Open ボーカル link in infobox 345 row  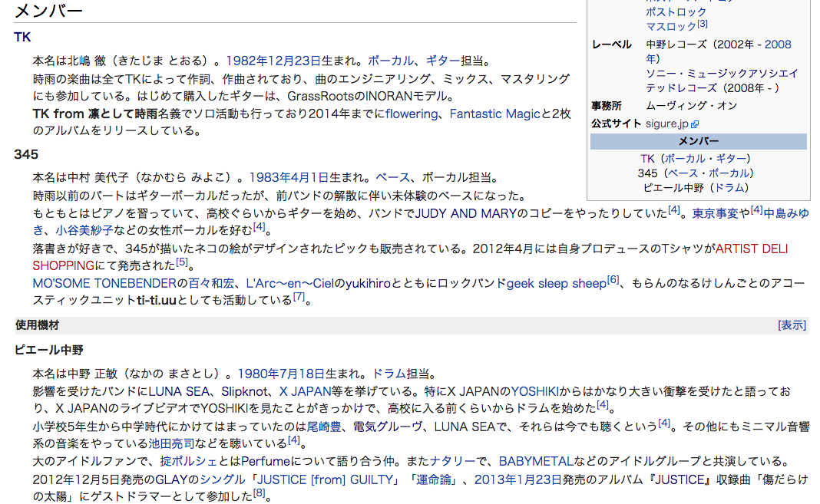[x=729, y=173]
